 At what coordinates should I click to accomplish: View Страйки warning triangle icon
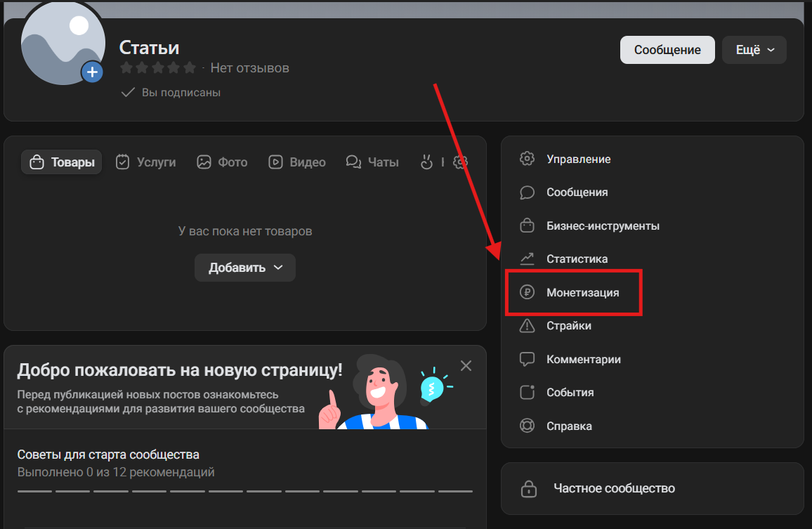[x=527, y=325]
